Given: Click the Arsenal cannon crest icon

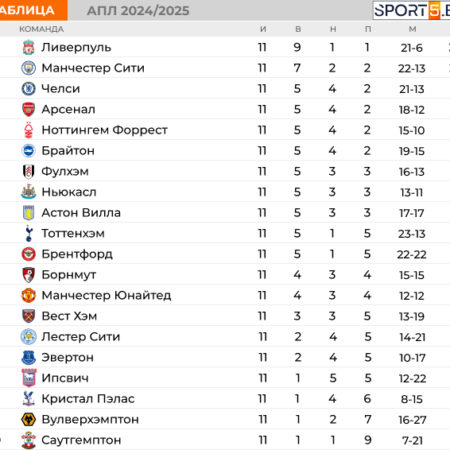Looking at the screenshot, I should click(x=29, y=109).
